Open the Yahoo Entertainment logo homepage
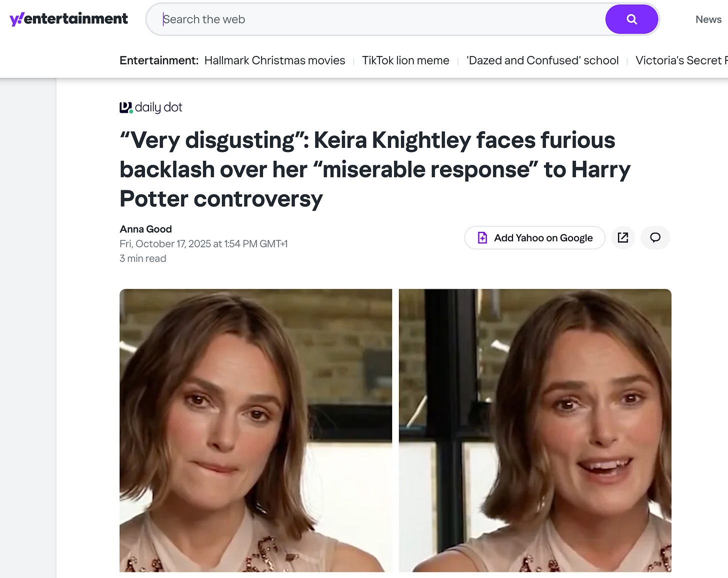 pyautogui.click(x=69, y=19)
